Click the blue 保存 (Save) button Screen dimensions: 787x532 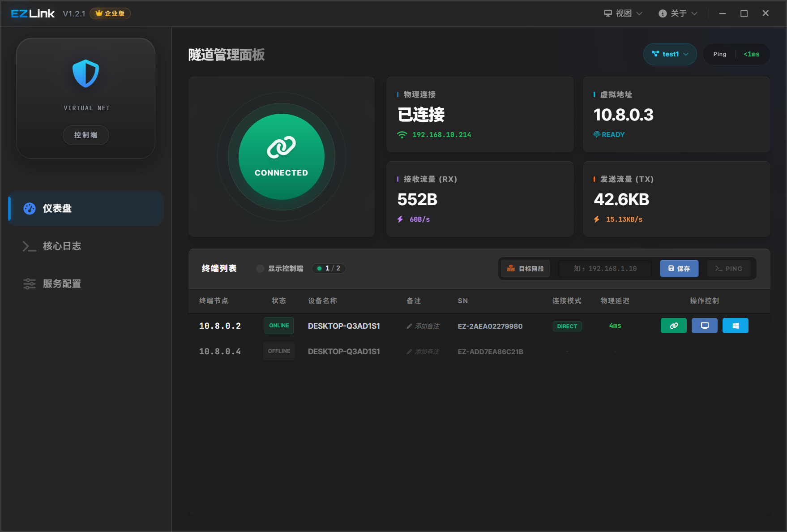[679, 269]
